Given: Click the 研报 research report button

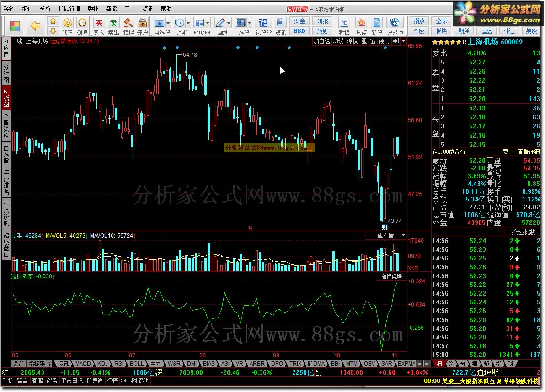Looking at the screenshot, I should [322, 21].
